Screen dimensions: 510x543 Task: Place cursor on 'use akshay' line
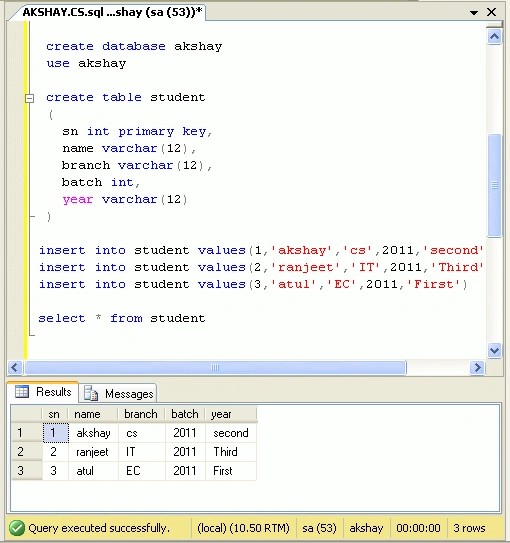tap(86, 63)
